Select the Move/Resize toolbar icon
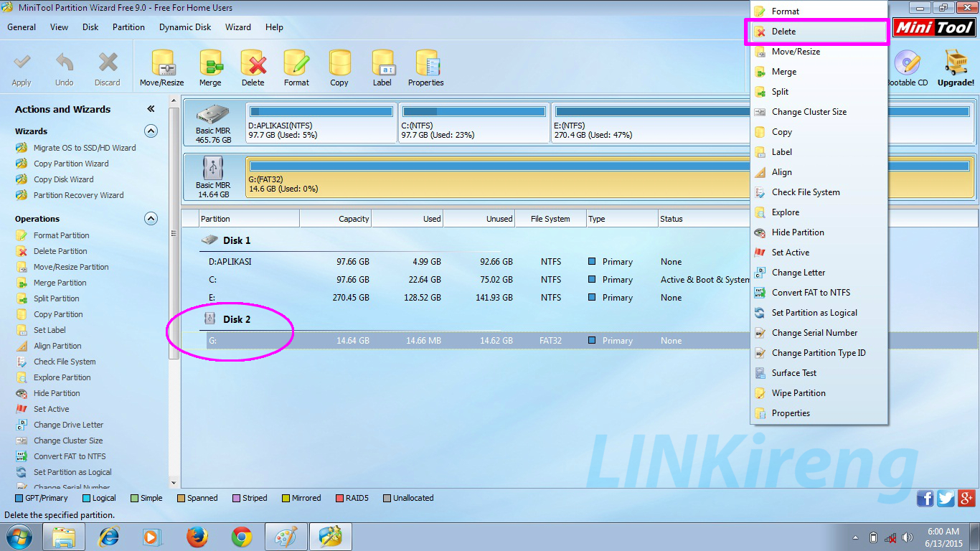 coord(162,63)
